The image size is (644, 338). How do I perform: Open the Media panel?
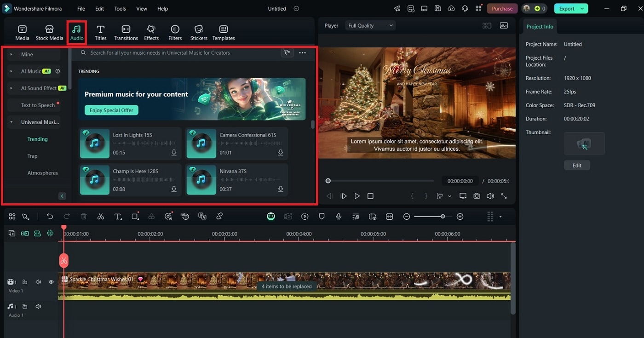point(22,33)
